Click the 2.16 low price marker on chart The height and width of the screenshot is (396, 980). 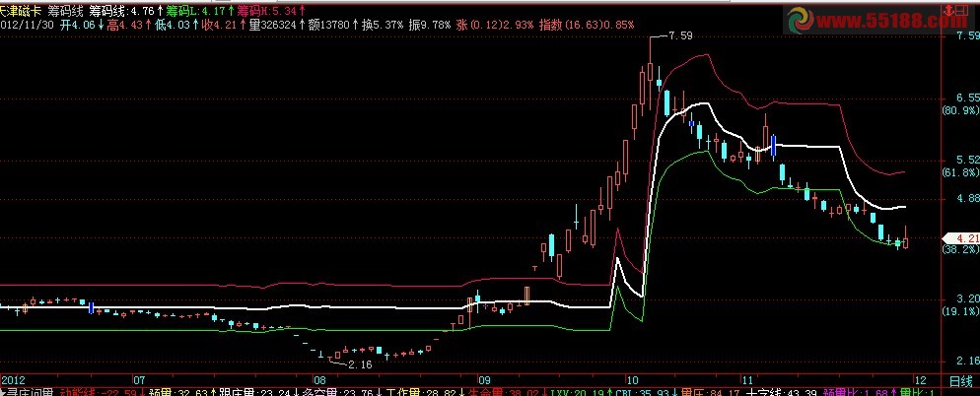(x=360, y=364)
